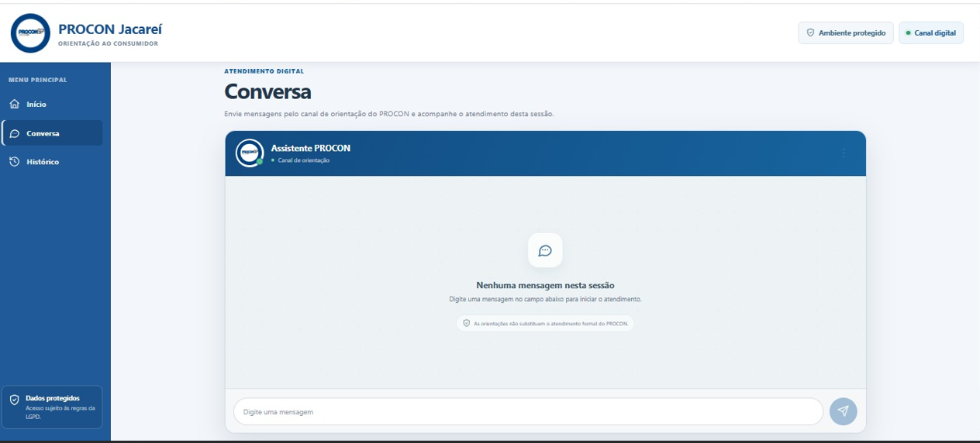Click the shield icon in Dados protegidos
The image size is (980, 443).
14,400
